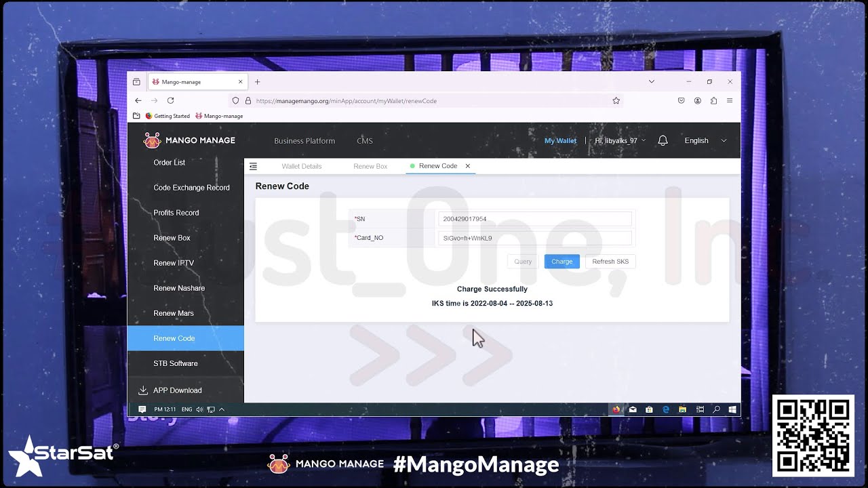Open taskbar volume speaker icon
The height and width of the screenshot is (488, 868).
pyautogui.click(x=199, y=409)
